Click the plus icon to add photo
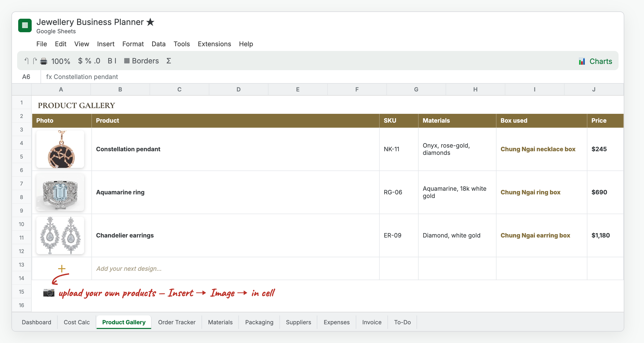This screenshot has width=644, height=343. click(62, 268)
